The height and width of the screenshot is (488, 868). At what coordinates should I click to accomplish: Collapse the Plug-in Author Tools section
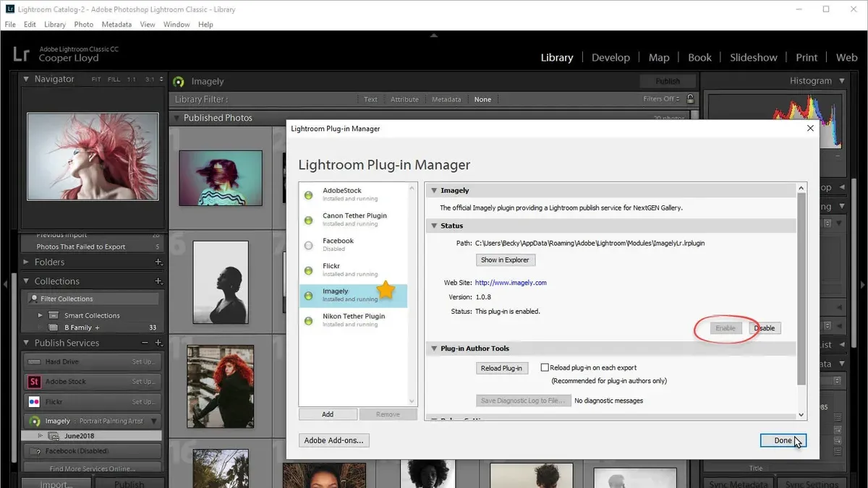click(x=434, y=348)
